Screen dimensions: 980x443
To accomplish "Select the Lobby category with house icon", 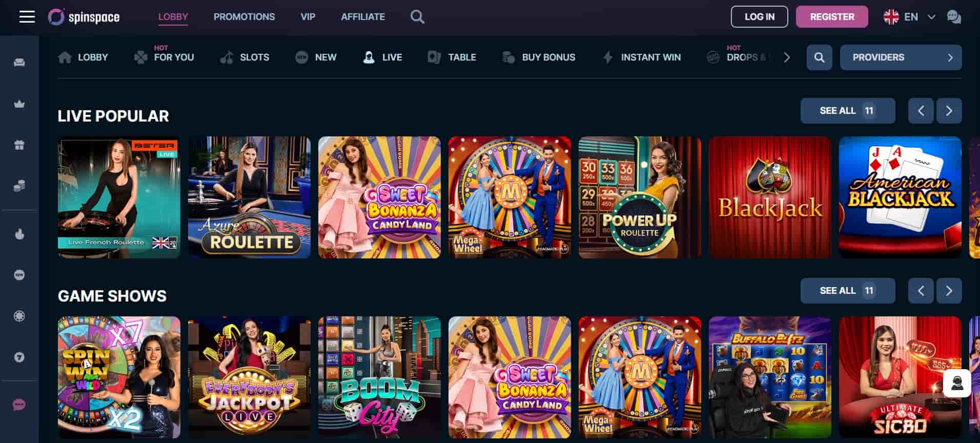I will click(x=83, y=57).
